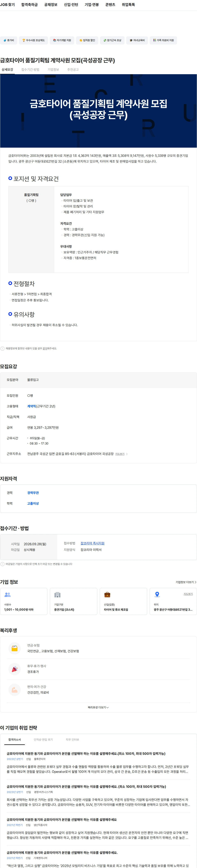
Task: Open the 2021 하반기 생산직종사자 essay entry
Action: coord(98,829)
